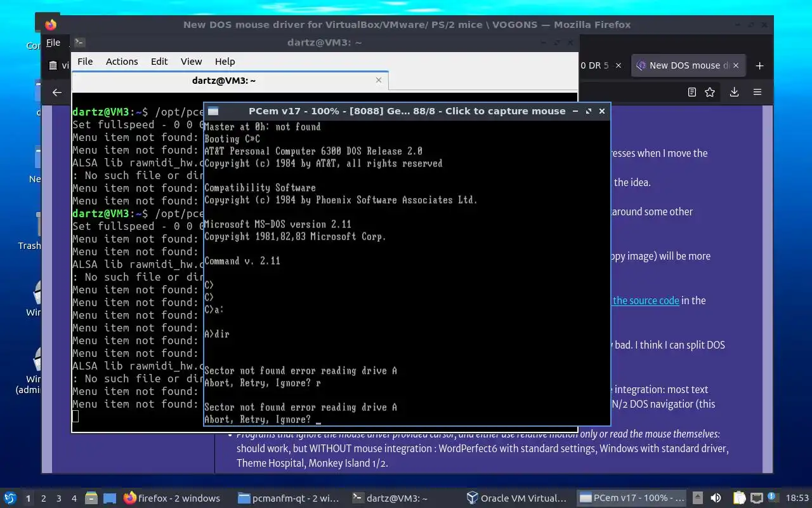Switch to virtual desktop 4
This screenshot has width=812, height=508.
pos(74,498)
